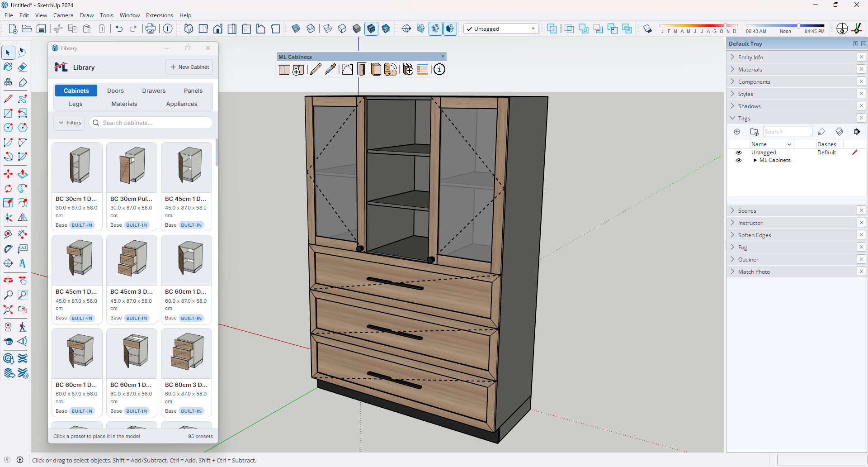Viewport: 868px width, 467px height.
Task: Switch to the Materials library tab
Action: tap(124, 104)
